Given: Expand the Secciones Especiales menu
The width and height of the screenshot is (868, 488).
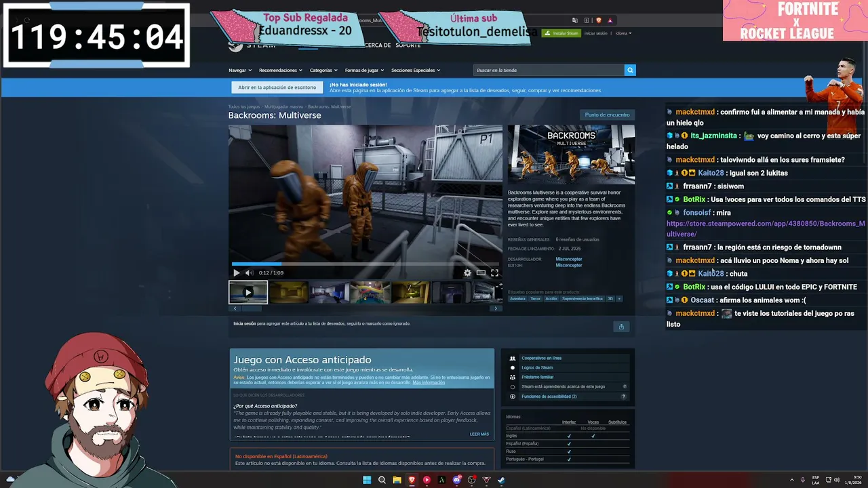Looking at the screenshot, I should pos(416,70).
